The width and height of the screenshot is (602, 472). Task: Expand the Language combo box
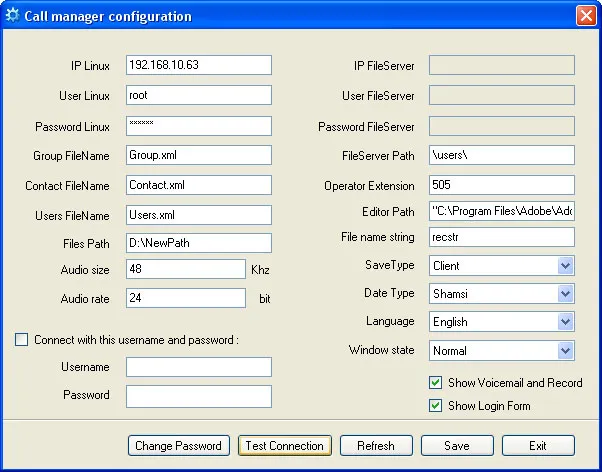(x=565, y=322)
